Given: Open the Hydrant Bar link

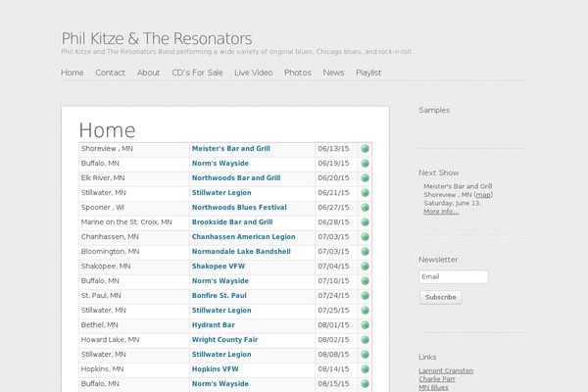Looking at the screenshot, I should (214, 324).
